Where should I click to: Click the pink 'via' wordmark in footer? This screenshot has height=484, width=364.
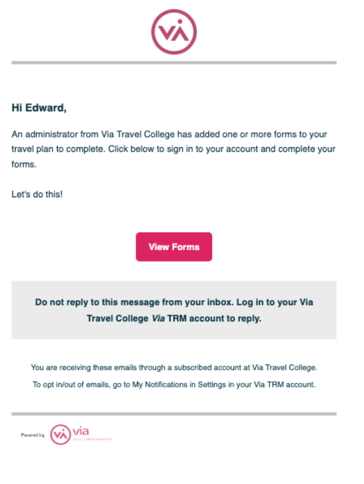[81, 431]
